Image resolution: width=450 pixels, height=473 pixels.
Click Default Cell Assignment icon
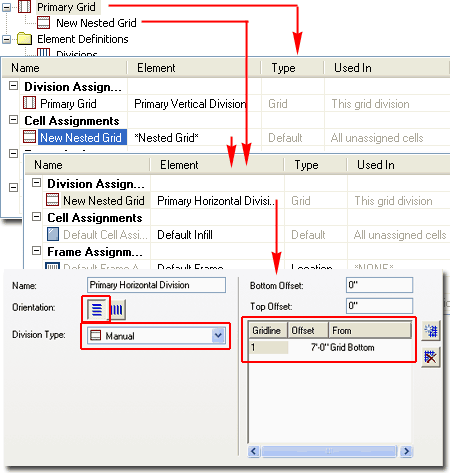pos(53,234)
